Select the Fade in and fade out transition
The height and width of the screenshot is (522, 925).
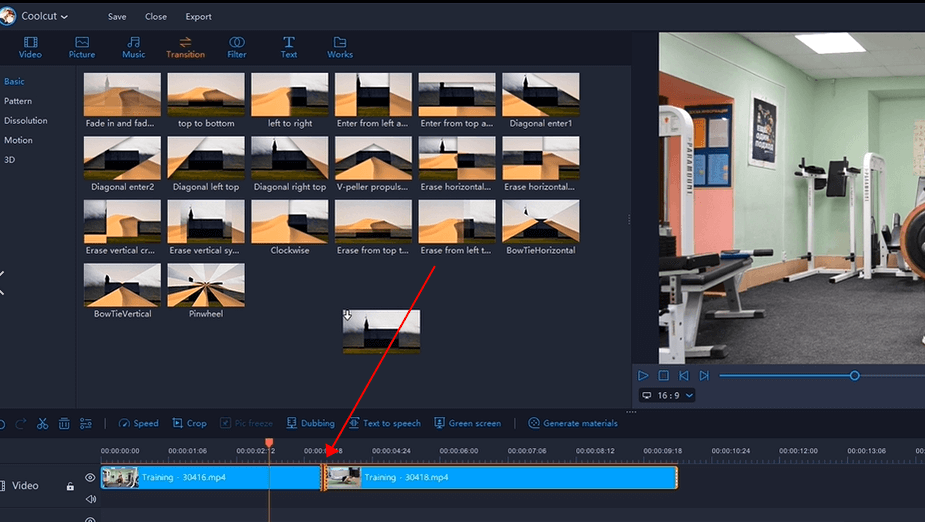tap(122, 100)
